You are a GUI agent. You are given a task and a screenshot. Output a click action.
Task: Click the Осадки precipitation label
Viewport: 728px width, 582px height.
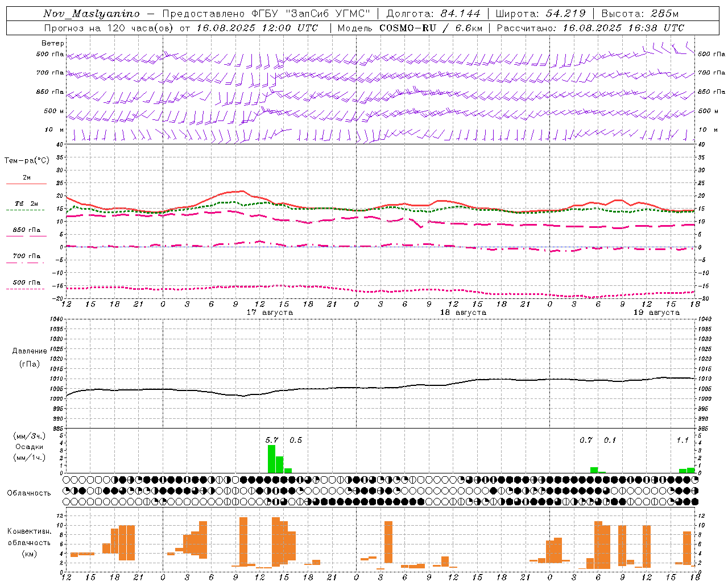[x=30, y=447]
